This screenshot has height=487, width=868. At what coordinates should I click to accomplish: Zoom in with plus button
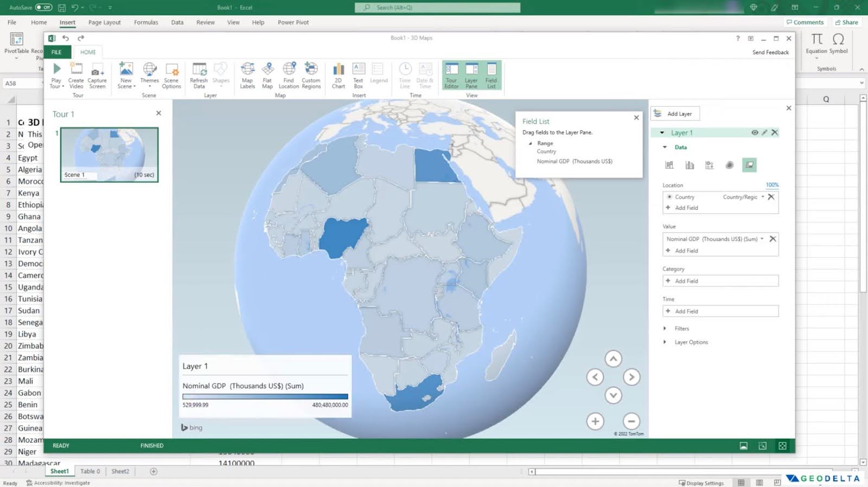click(595, 421)
